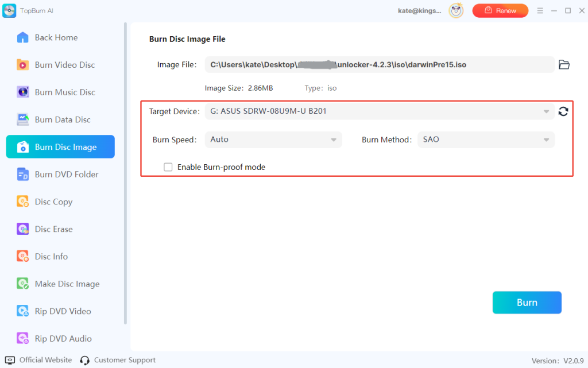The height and width of the screenshot is (368, 588).
Task: Refresh the target device list
Action: point(563,111)
